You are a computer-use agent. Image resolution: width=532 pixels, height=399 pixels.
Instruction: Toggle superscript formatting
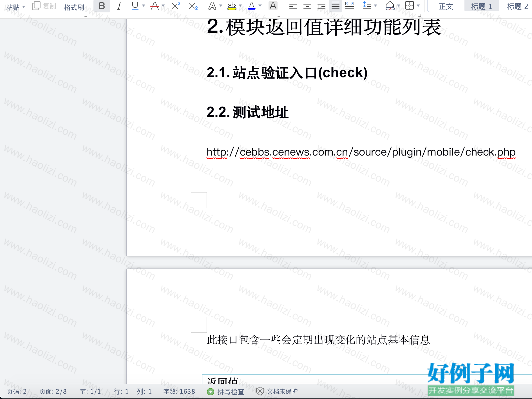[176, 6]
